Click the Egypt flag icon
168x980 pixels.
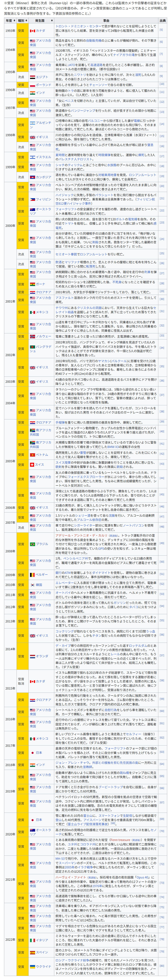tap(33, 77)
